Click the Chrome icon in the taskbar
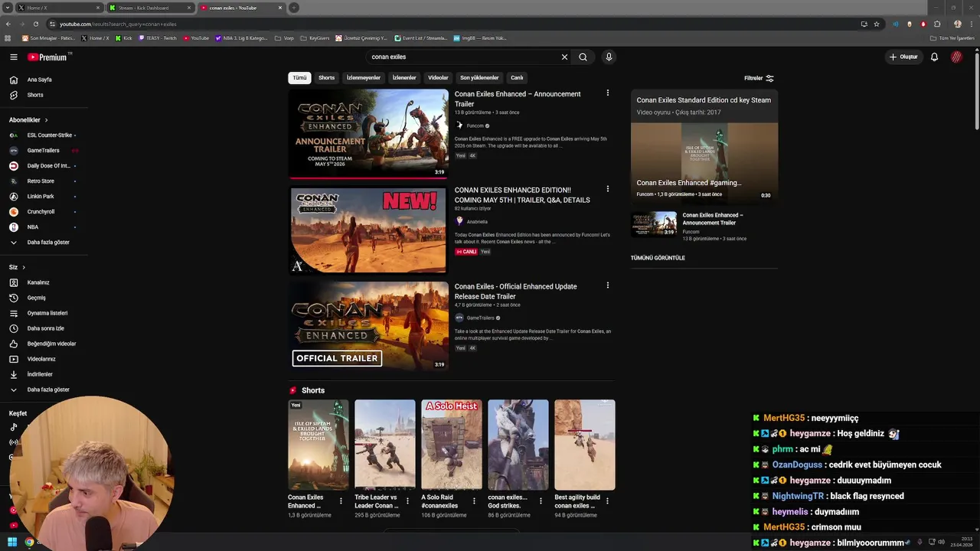Image resolution: width=980 pixels, height=551 pixels. click(x=29, y=543)
